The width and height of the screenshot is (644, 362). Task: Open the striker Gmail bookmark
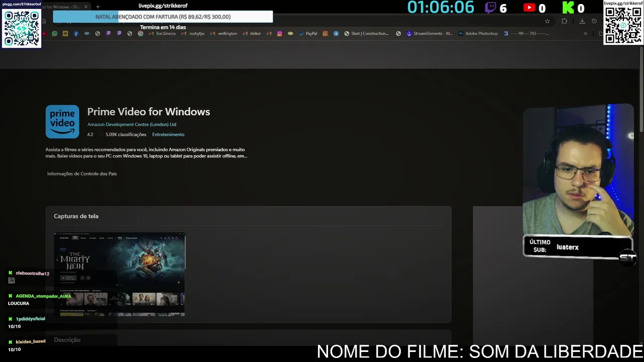252,34
